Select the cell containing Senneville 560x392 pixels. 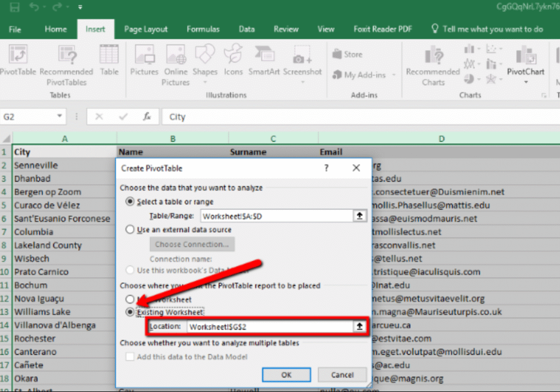(65, 165)
